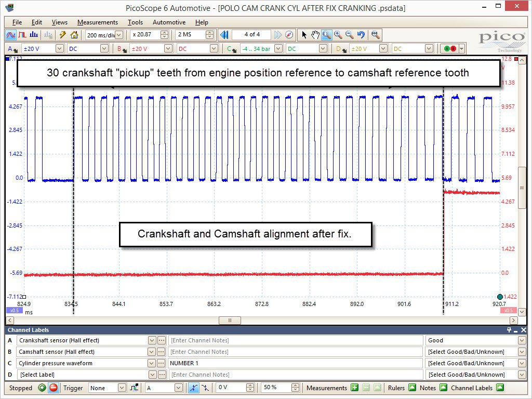This screenshot has height=399, width=532.
Task: Select the Window Zoom tool
Action: tap(326, 35)
